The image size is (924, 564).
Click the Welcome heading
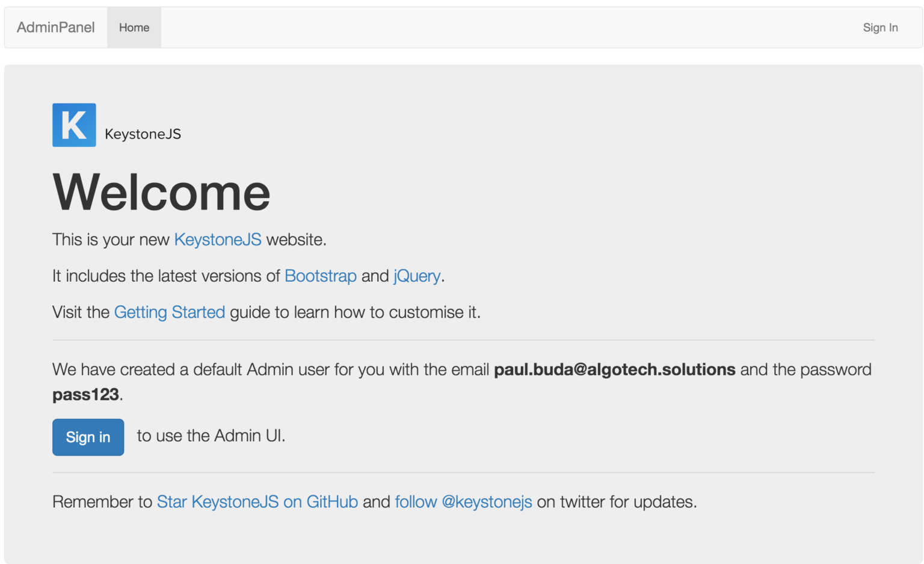[161, 192]
